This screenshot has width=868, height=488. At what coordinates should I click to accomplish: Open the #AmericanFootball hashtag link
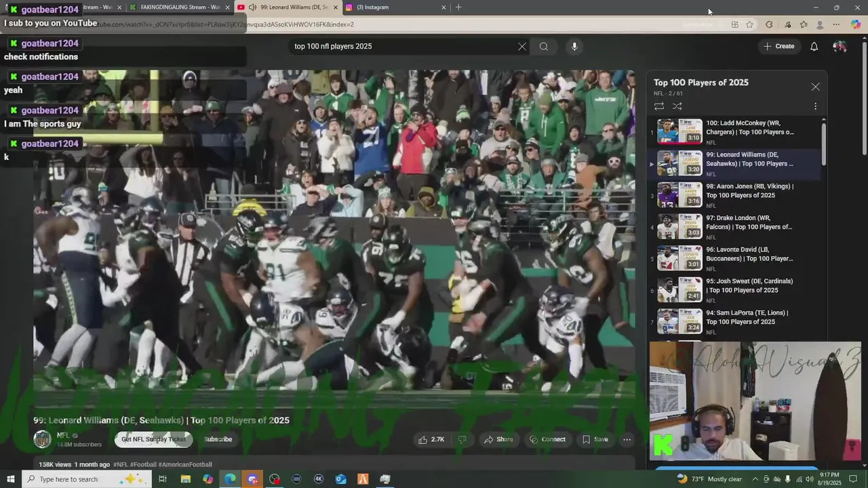(185, 465)
